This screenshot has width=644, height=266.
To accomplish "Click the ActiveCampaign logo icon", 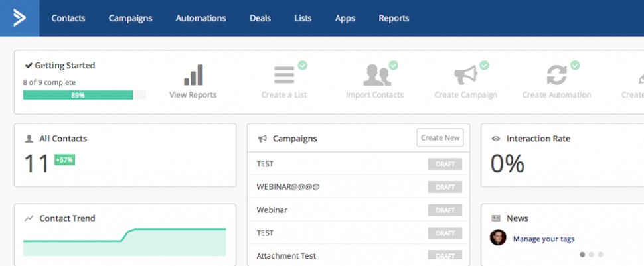I will [x=19, y=18].
